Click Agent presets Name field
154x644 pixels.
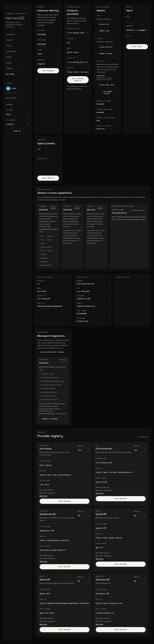[48, 153]
